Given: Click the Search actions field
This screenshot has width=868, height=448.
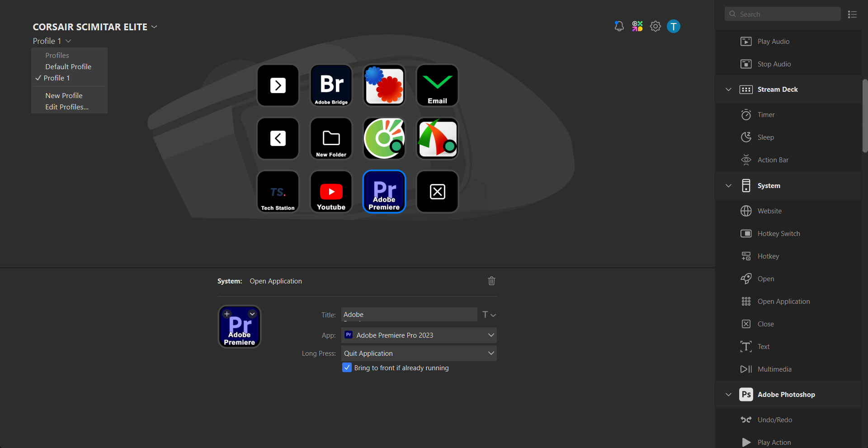Looking at the screenshot, I should [x=788, y=14].
